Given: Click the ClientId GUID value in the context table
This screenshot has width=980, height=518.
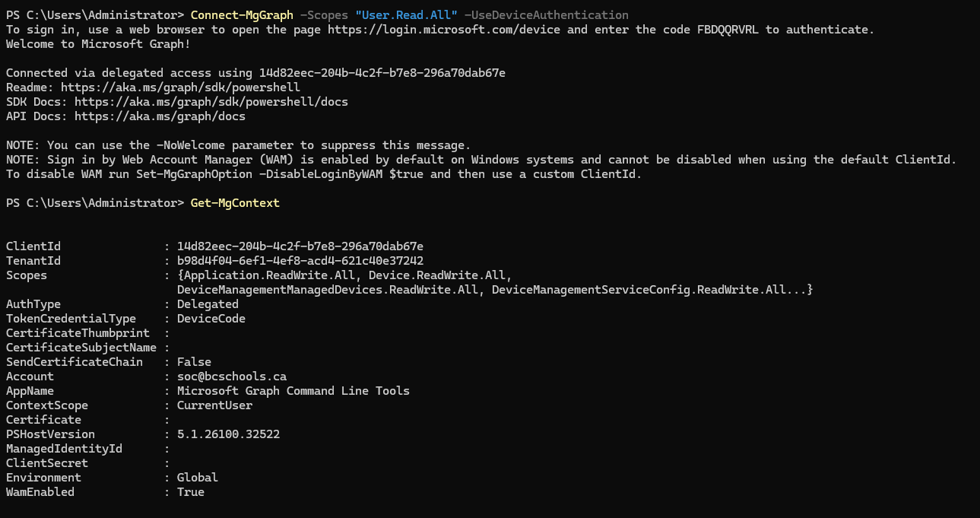Looking at the screenshot, I should [x=300, y=246].
